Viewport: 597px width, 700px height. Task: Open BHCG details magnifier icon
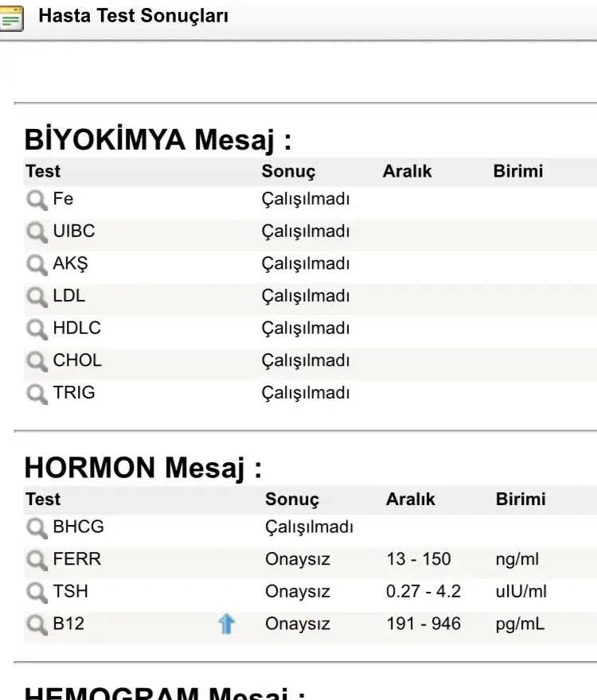pyautogui.click(x=37, y=527)
